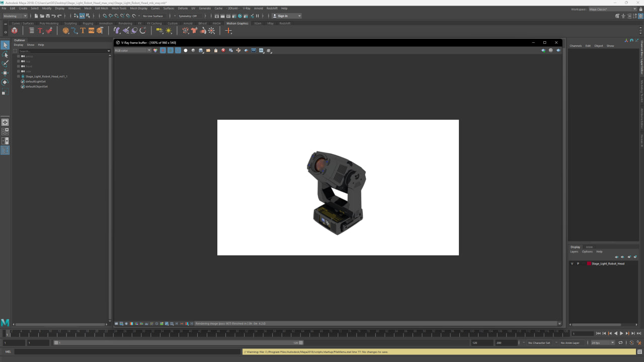Image resolution: width=644 pixels, height=362 pixels.
Task: Open the RGB color channel dropdown
Action: [133, 50]
